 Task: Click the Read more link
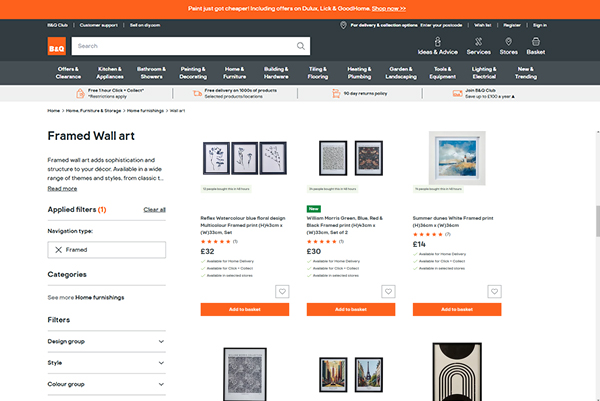pyautogui.click(x=62, y=188)
